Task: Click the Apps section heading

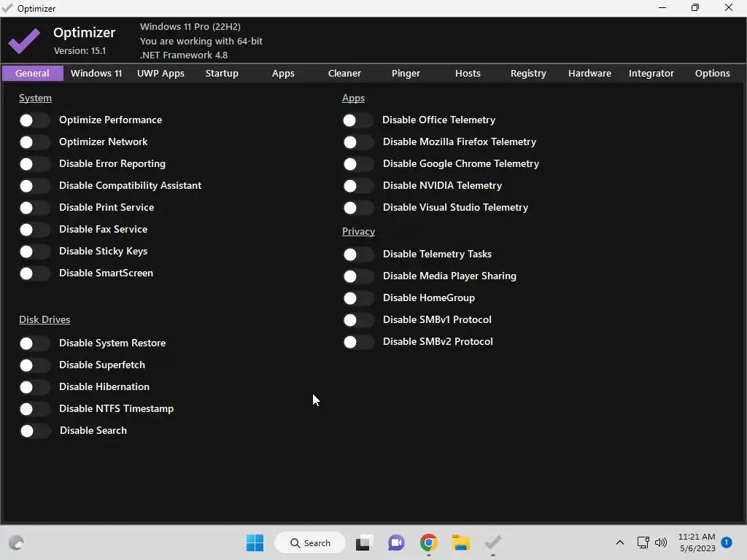Action: click(354, 98)
